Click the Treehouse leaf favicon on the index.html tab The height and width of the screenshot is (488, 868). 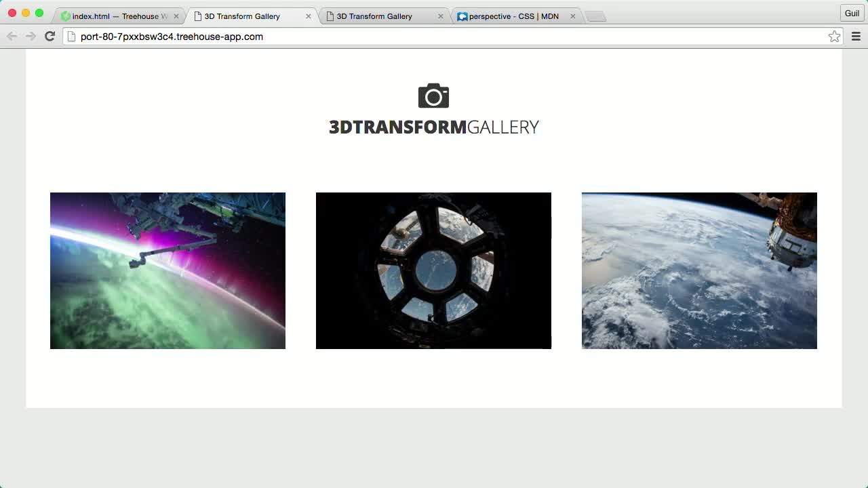pyautogui.click(x=66, y=14)
